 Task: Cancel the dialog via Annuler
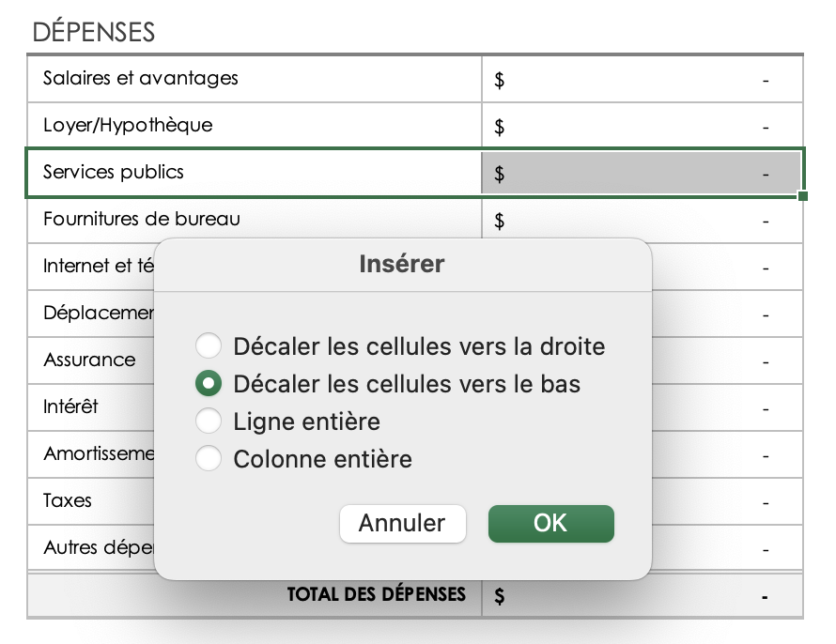[402, 523]
